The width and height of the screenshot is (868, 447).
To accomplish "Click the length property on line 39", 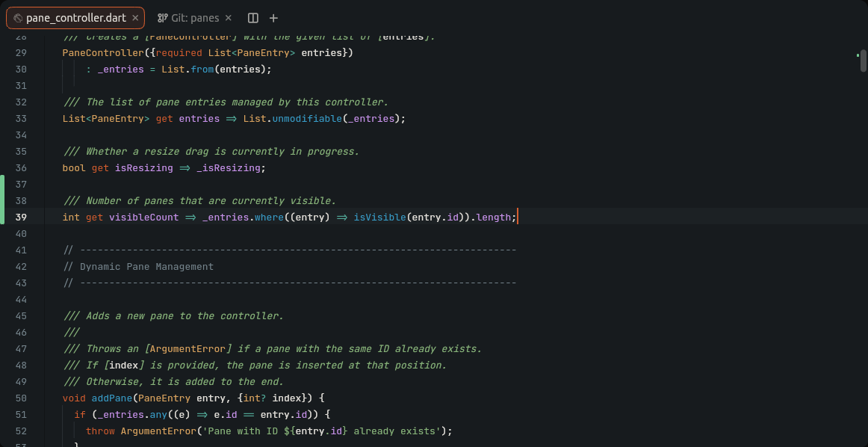I will click(493, 217).
